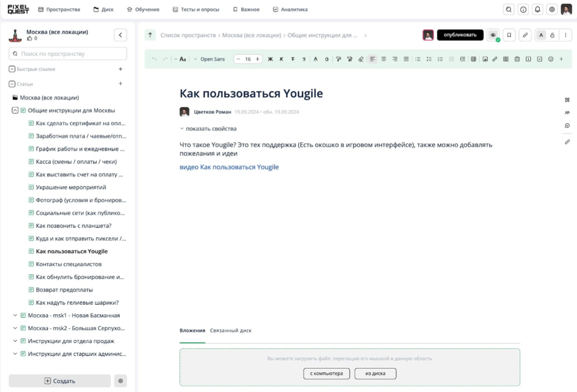Click the Поиск по пространству search field

(67, 54)
